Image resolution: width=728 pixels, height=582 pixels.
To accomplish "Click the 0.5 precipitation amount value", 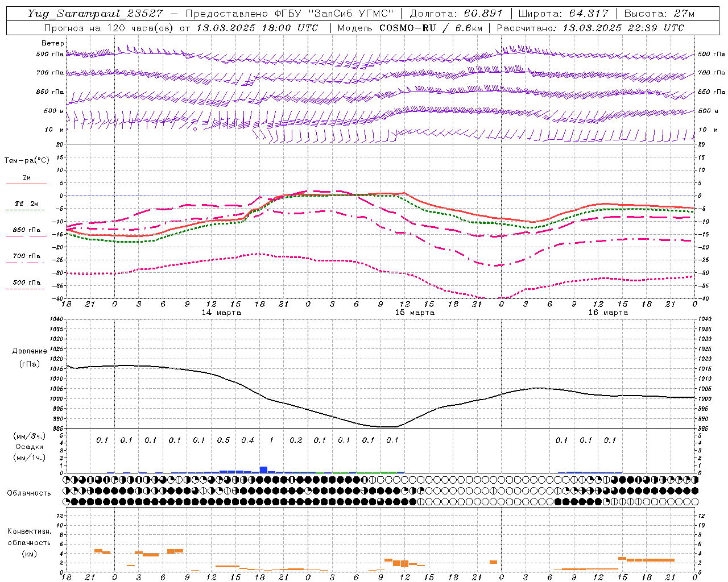I will point(224,440).
